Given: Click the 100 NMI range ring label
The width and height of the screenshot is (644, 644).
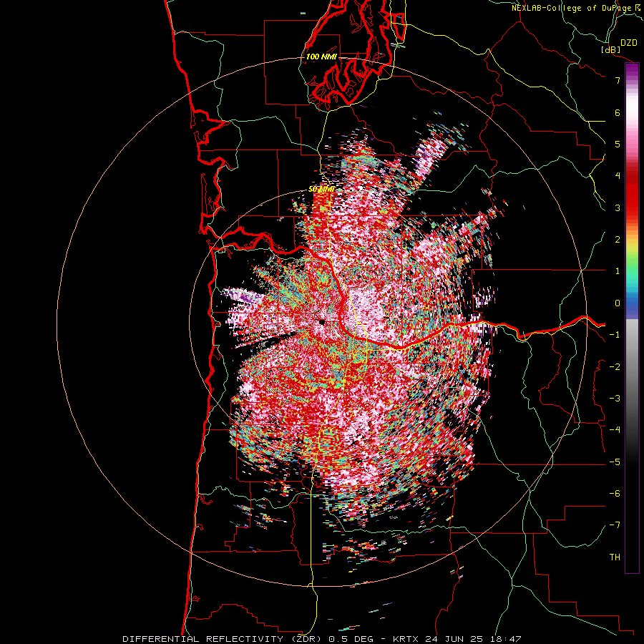Looking at the screenshot, I should tap(321, 57).
